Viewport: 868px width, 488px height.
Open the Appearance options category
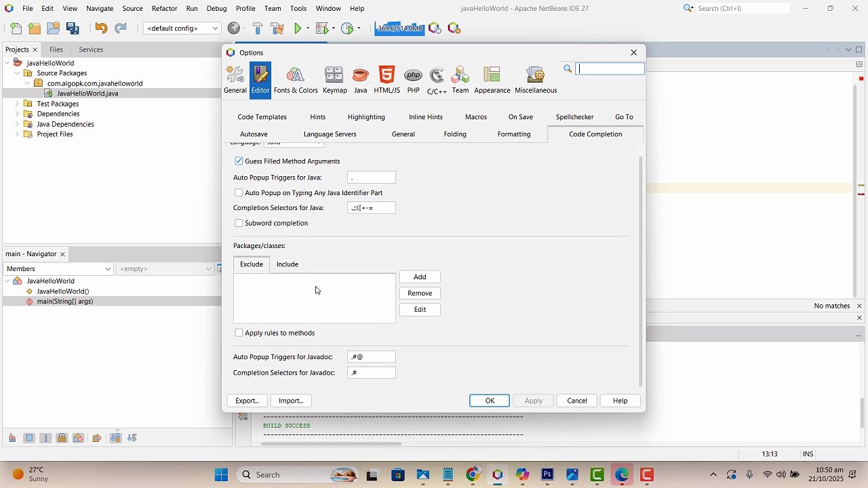click(x=492, y=80)
